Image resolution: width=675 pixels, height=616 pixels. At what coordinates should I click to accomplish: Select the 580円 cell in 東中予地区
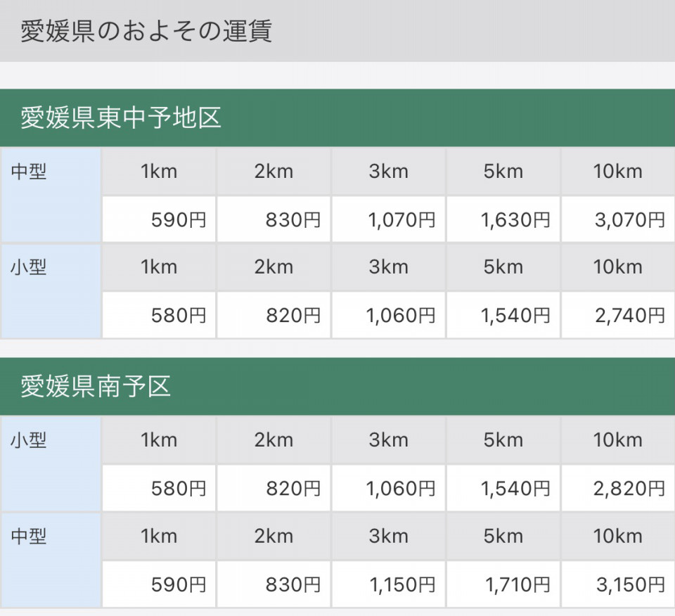[x=159, y=316]
